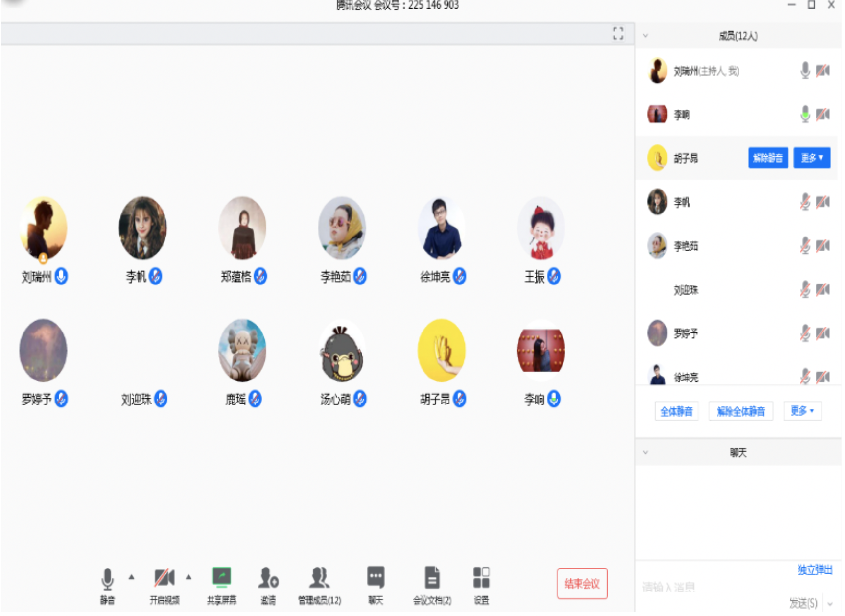Click the 全体静音 mute all button
Image resolution: width=845 pixels, height=616 pixels.
click(x=676, y=411)
